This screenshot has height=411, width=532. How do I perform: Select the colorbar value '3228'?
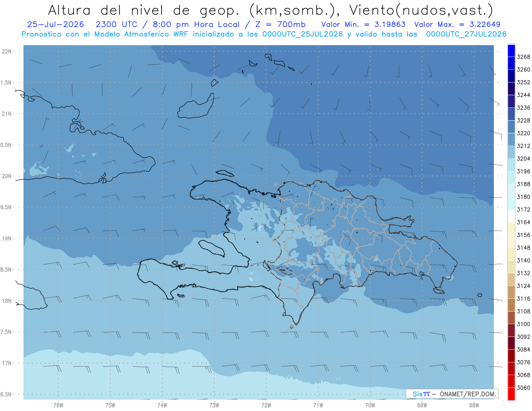(523, 120)
